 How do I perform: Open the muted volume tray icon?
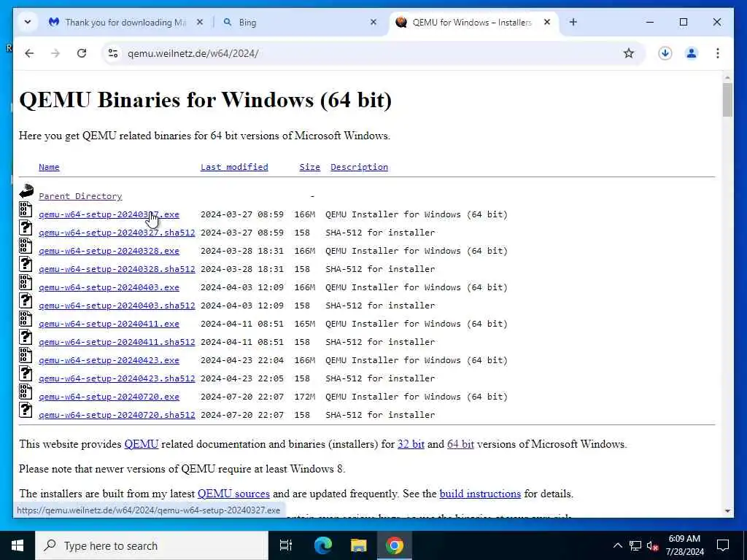click(x=652, y=545)
